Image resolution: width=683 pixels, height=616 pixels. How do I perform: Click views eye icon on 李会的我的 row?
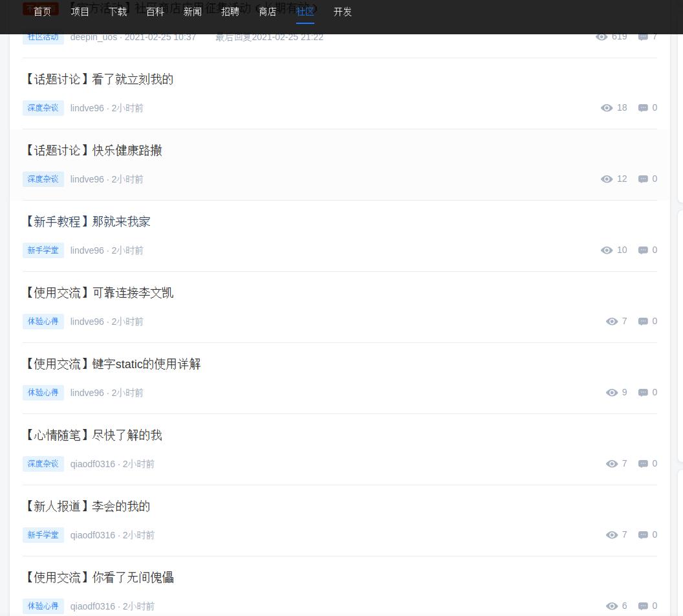(612, 535)
